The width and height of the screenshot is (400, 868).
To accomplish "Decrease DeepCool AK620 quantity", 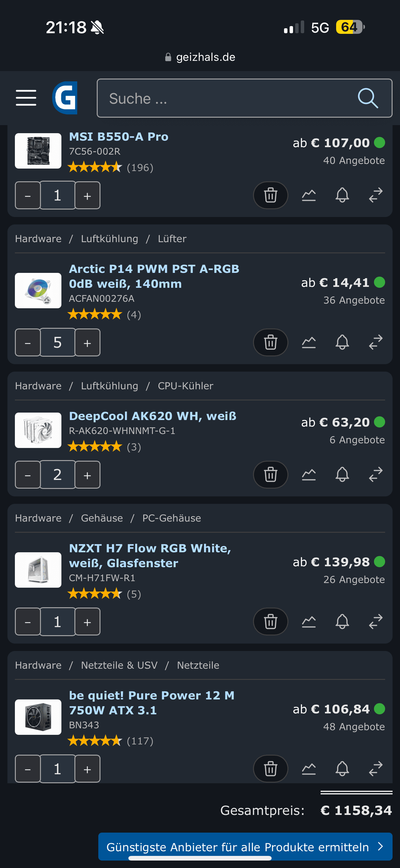I will [x=28, y=475].
